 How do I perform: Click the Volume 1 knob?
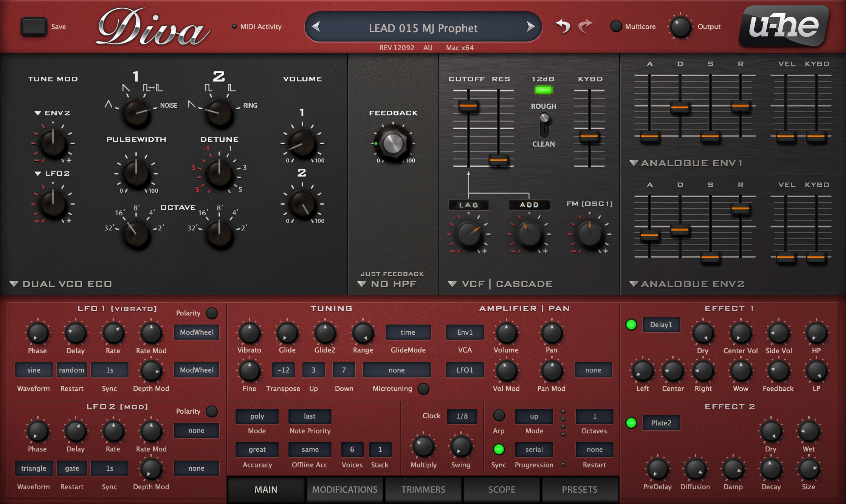click(x=302, y=144)
